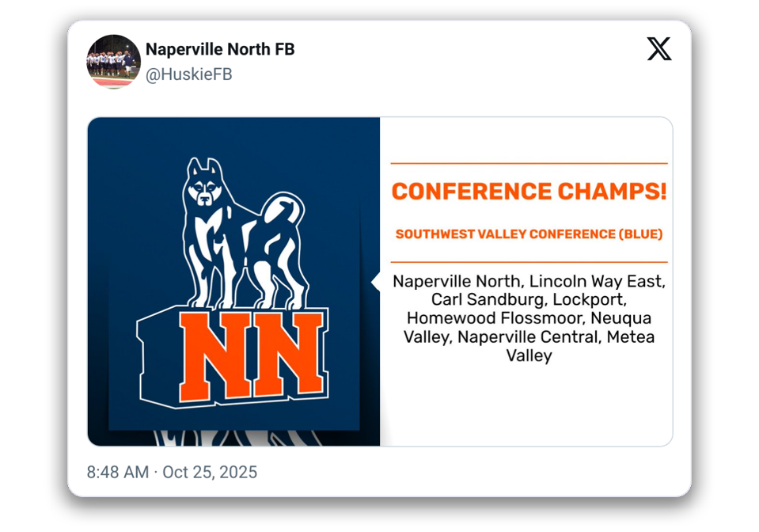Open the Naperville North FB display name
The width and height of the screenshot is (759, 532).
coord(219,49)
